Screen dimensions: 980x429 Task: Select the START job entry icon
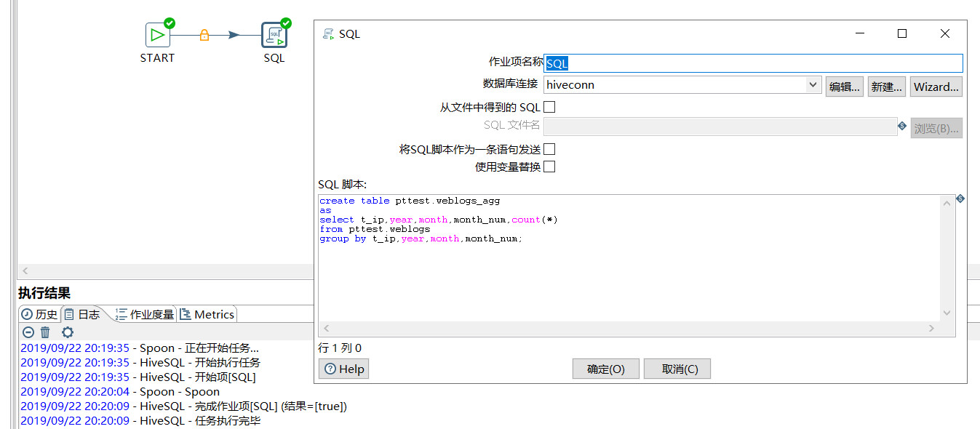click(x=157, y=35)
